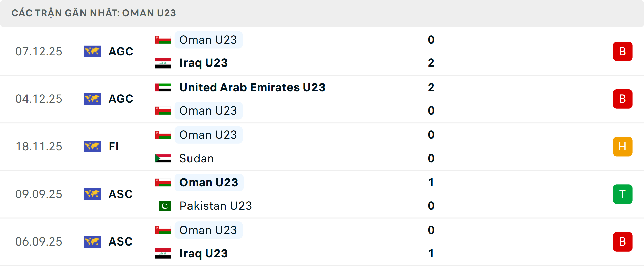Image resolution: width=644 pixels, height=266 pixels.
Task: Open the Oman U23 team page
Action: tap(209, 39)
